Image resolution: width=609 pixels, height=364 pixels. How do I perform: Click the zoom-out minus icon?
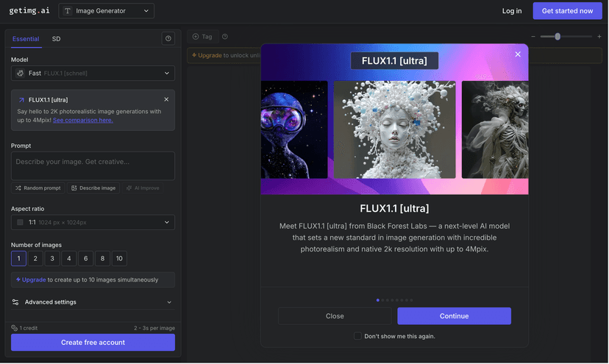tap(533, 37)
